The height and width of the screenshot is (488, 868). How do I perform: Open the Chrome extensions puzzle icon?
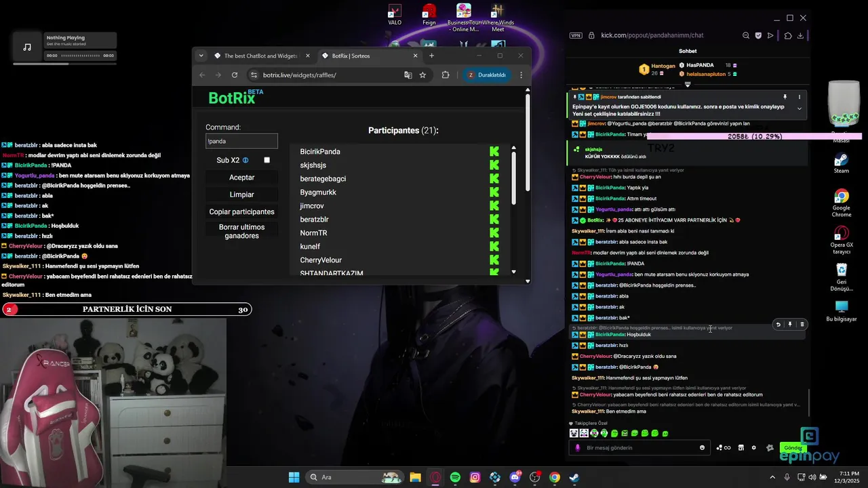(x=446, y=75)
